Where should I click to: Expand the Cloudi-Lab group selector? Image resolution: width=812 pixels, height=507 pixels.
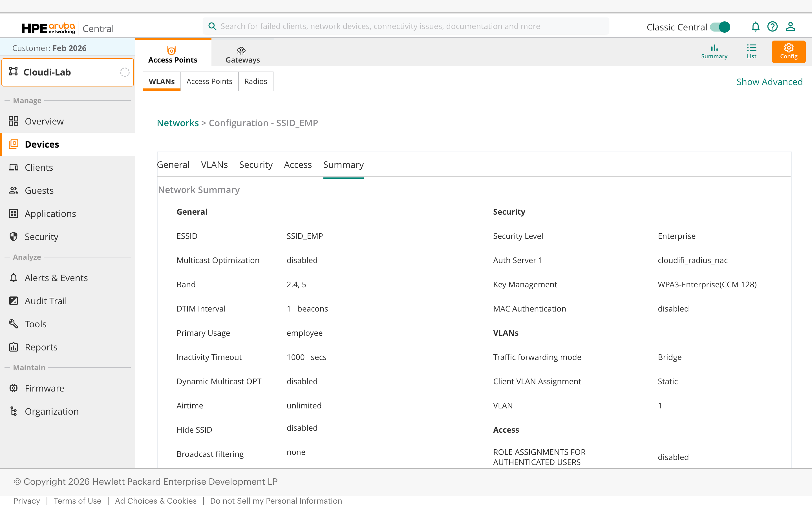point(68,72)
